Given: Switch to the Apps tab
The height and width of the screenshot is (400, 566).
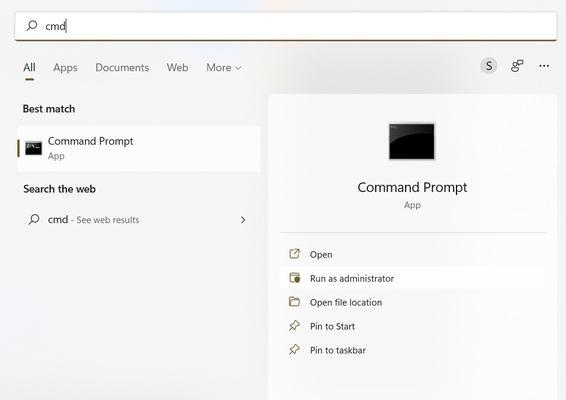Looking at the screenshot, I should click(x=65, y=68).
